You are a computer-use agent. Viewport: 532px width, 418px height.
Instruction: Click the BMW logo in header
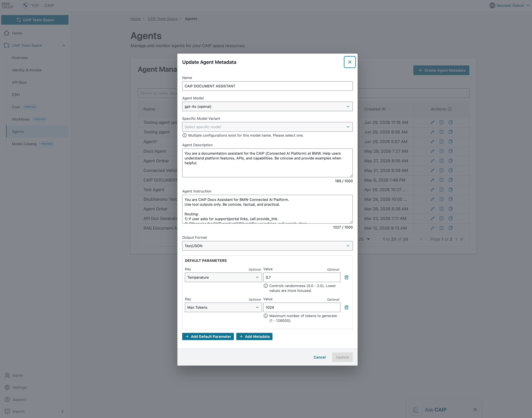[25, 5]
